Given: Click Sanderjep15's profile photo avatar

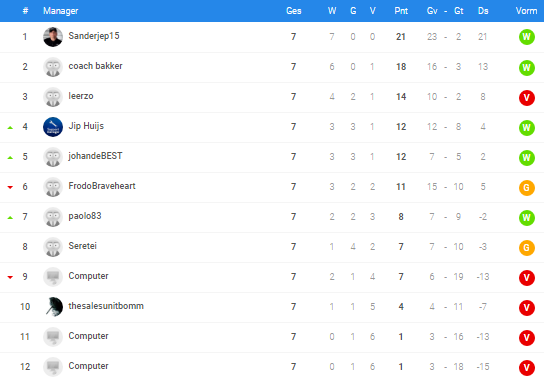Looking at the screenshot, I should [53, 37].
